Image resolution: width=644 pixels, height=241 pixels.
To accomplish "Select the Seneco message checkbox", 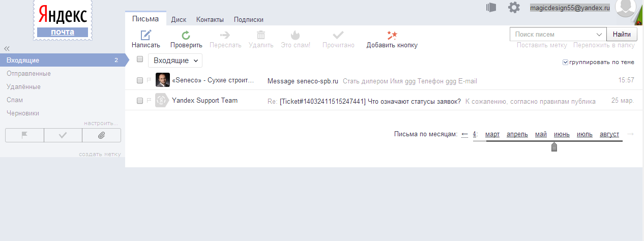I will pos(140,80).
